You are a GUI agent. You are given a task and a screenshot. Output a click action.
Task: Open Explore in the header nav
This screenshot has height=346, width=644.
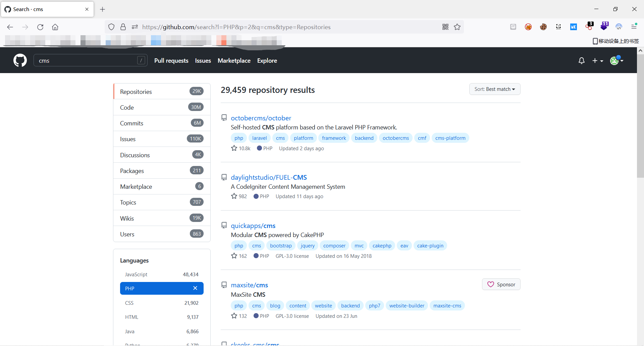click(267, 61)
